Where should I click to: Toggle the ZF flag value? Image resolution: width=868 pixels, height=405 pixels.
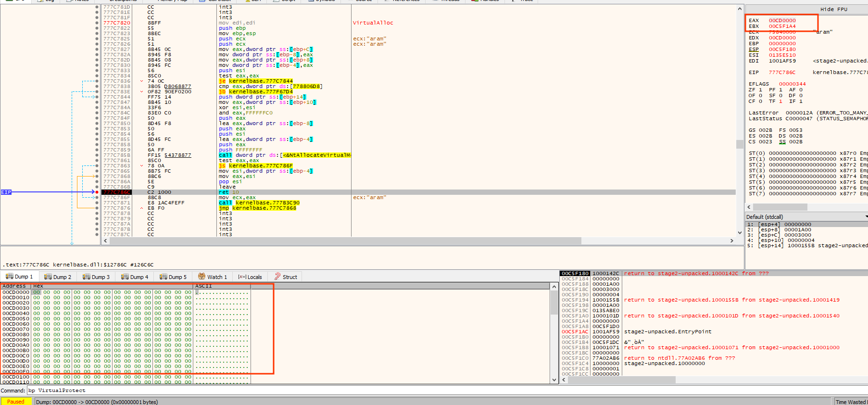tap(760, 90)
